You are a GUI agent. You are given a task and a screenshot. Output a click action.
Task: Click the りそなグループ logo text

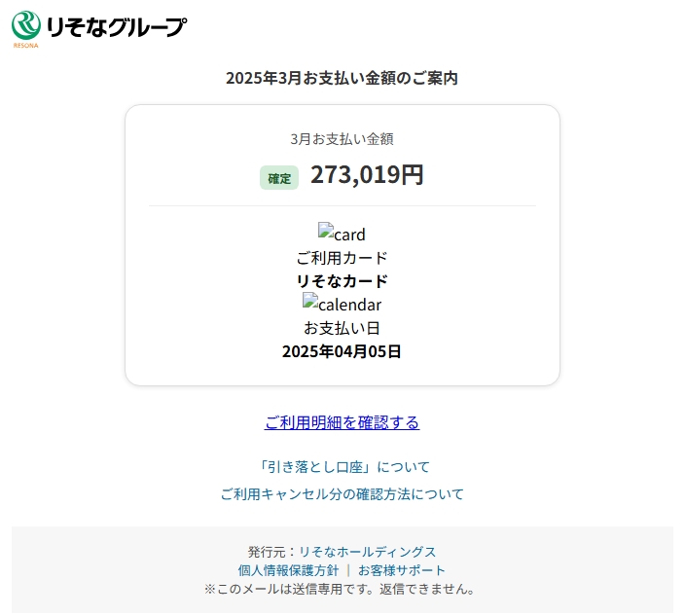coord(115,26)
